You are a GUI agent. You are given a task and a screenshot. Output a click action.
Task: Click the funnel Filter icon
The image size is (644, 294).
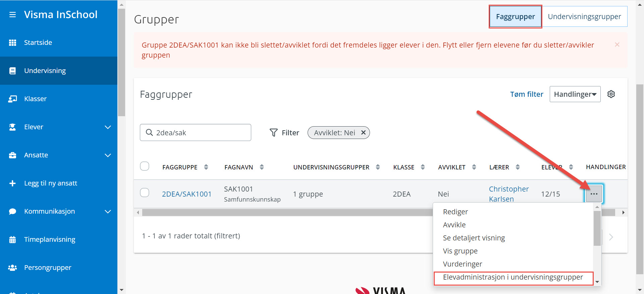tap(274, 133)
